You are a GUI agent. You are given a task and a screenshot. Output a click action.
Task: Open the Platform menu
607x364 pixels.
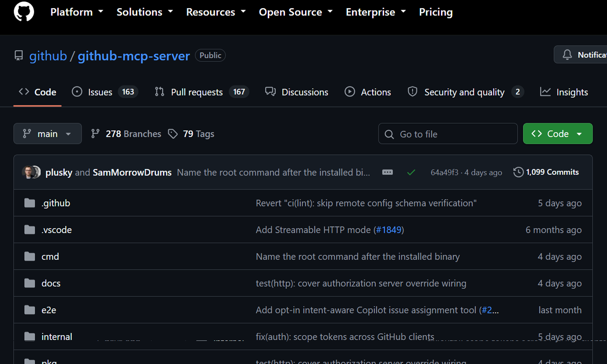click(x=76, y=12)
